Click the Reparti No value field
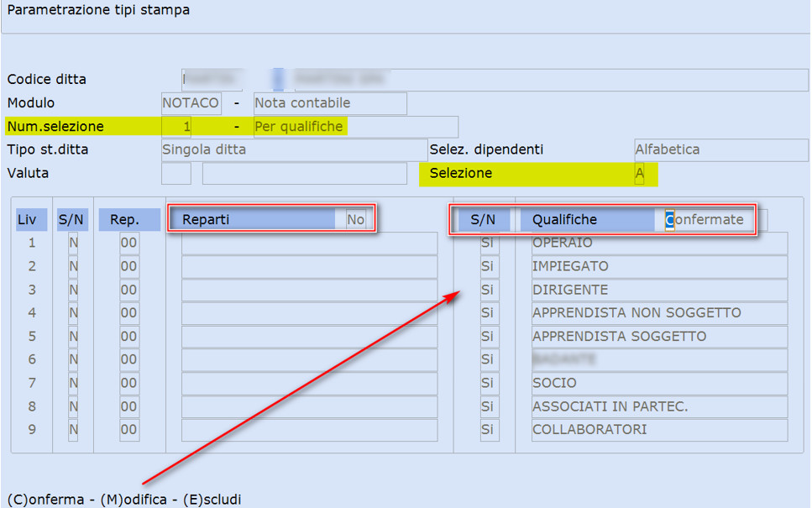This screenshot has width=812, height=508. (355, 219)
